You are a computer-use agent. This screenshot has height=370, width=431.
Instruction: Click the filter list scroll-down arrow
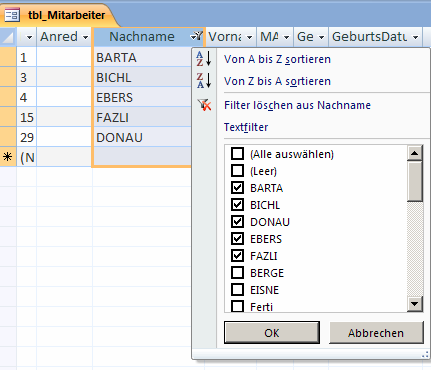pos(415,304)
